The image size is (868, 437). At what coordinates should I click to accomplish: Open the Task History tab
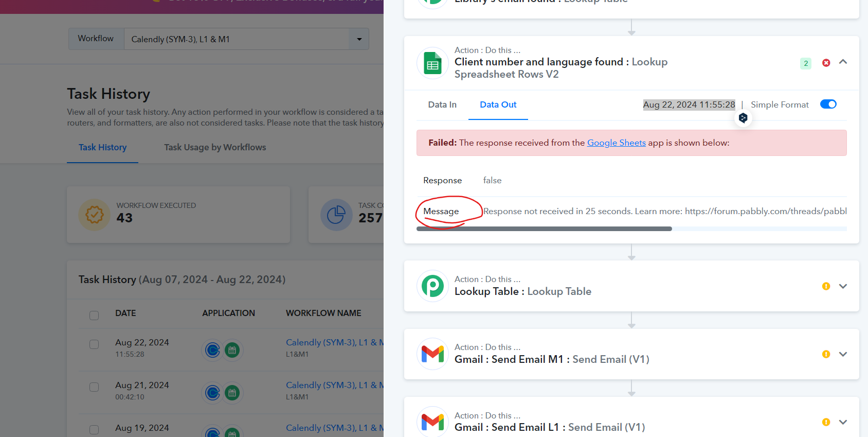(102, 147)
